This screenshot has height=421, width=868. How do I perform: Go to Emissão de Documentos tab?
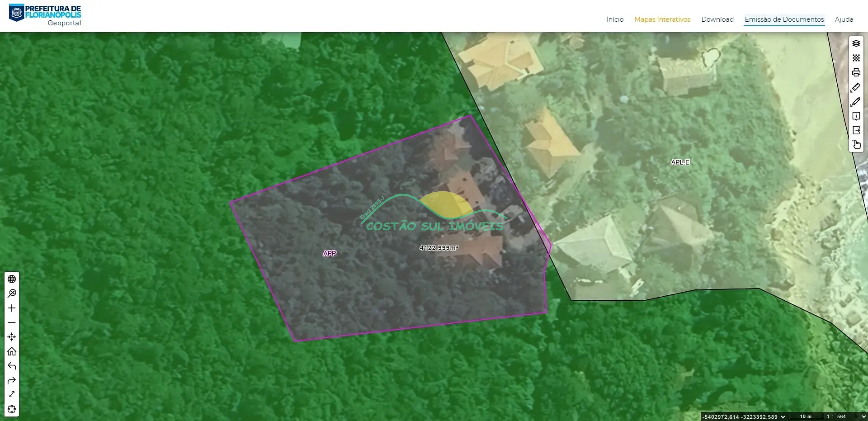tap(784, 19)
